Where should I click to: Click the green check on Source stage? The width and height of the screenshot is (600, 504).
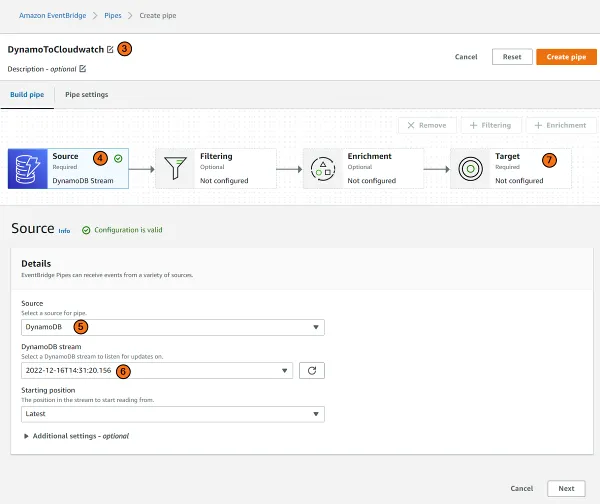[118, 157]
